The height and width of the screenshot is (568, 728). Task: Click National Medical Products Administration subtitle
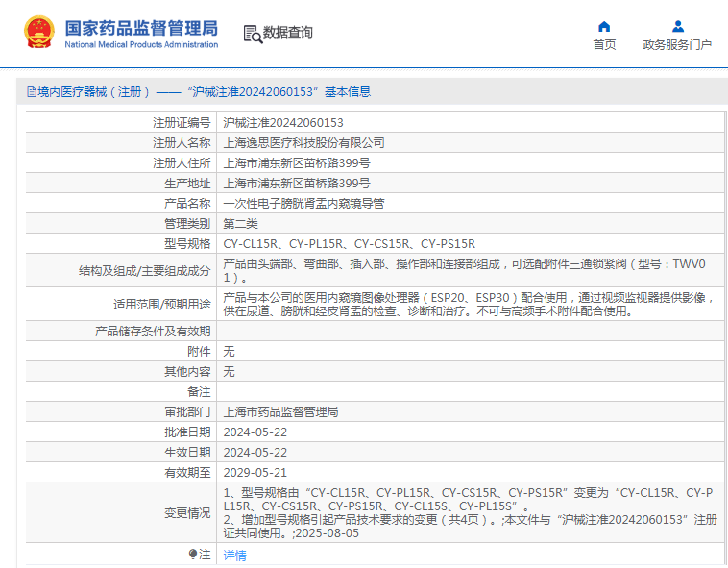click(x=141, y=44)
